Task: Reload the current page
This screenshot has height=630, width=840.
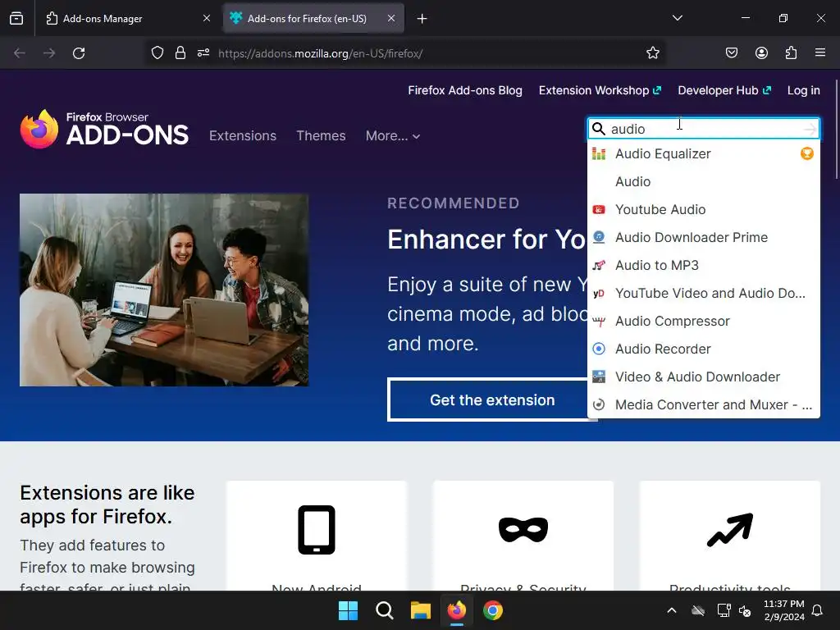Action: (x=79, y=53)
